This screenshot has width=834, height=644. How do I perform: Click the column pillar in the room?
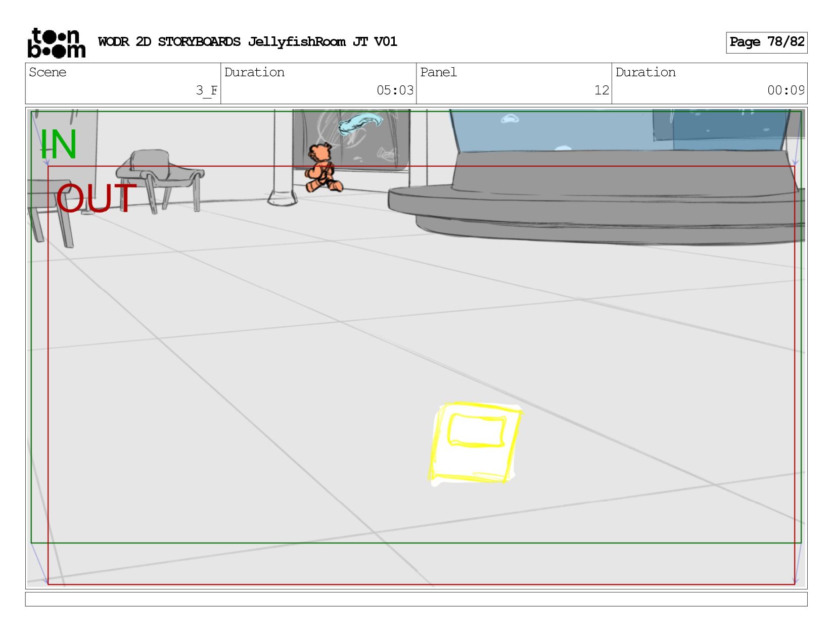click(283, 158)
